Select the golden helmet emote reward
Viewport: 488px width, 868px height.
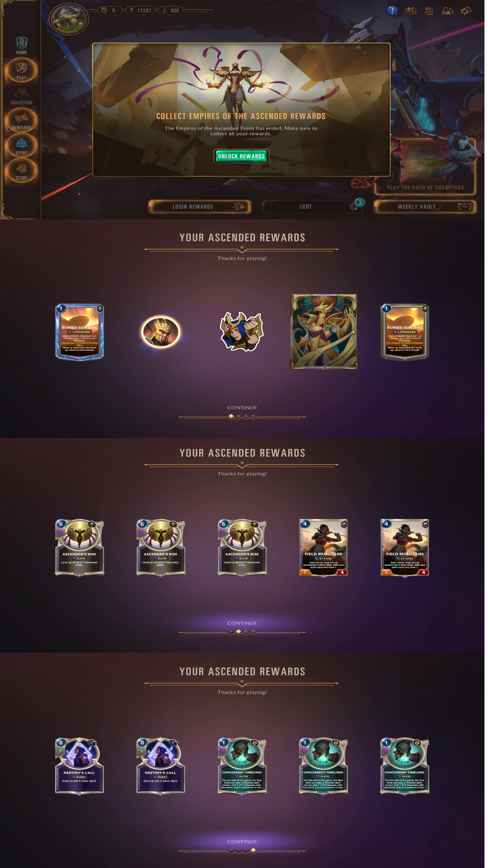click(161, 332)
